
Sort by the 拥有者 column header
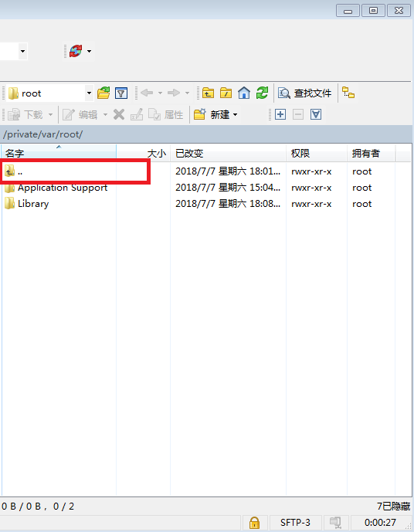(372, 154)
